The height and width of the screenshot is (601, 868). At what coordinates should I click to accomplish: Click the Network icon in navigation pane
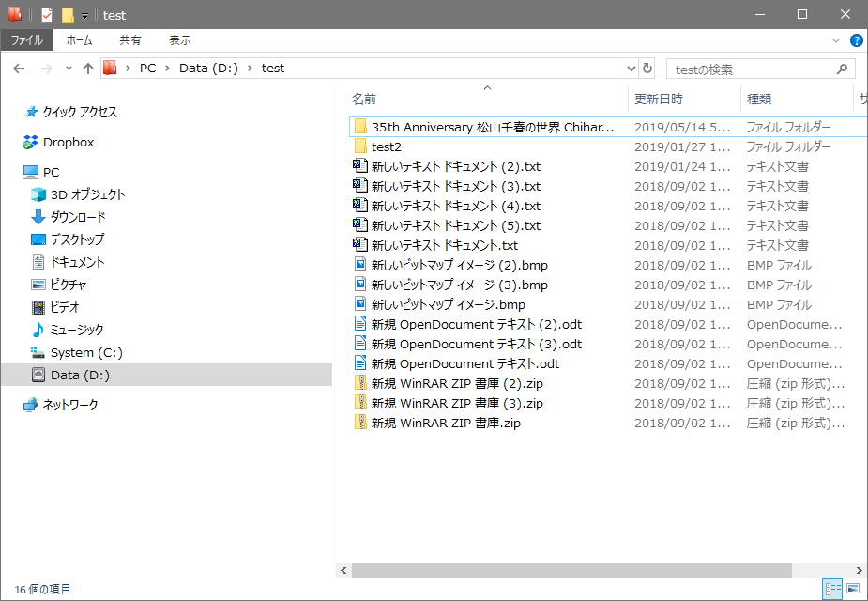pyautogui.click(x=31, y=405)
